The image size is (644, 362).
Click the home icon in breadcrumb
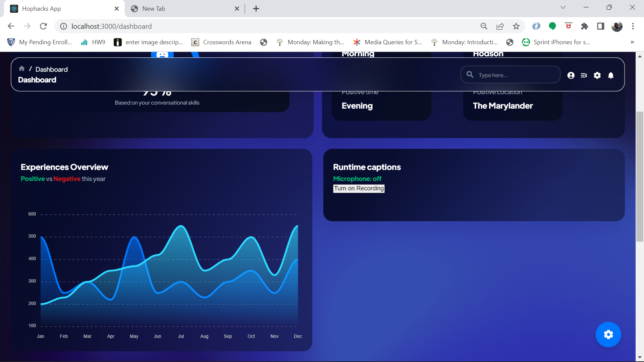(x=22, y=69)
